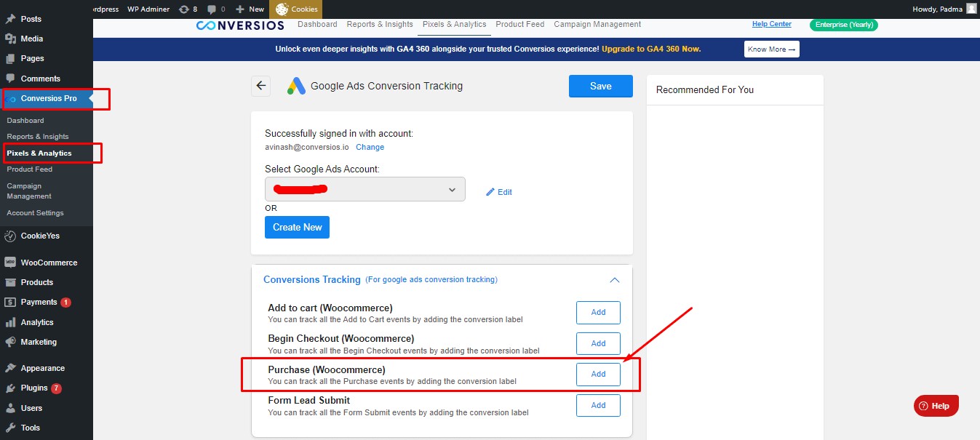The height and width of the screenshot is (440, 980).
Task: Click the WooCommerce sidebar icon
Action: pyautogui.click(x=10, y=263)
